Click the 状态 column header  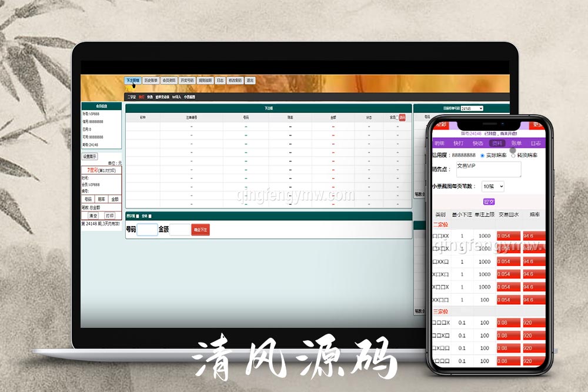tap(369, 118)
